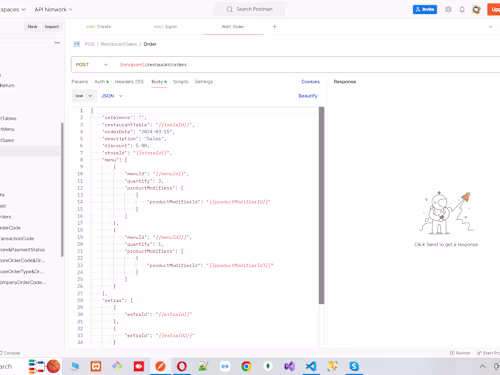Click the "discount" line in editor
The width and height of the screenshot is (500, 375).
pos(125,146)
